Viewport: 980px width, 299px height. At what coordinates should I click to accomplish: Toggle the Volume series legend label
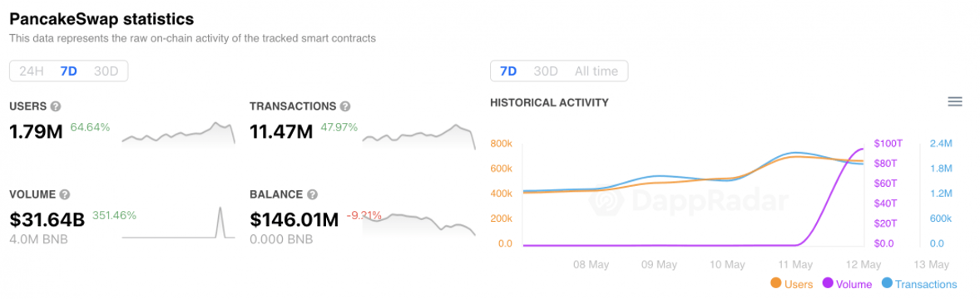click(x=854, y=284)
